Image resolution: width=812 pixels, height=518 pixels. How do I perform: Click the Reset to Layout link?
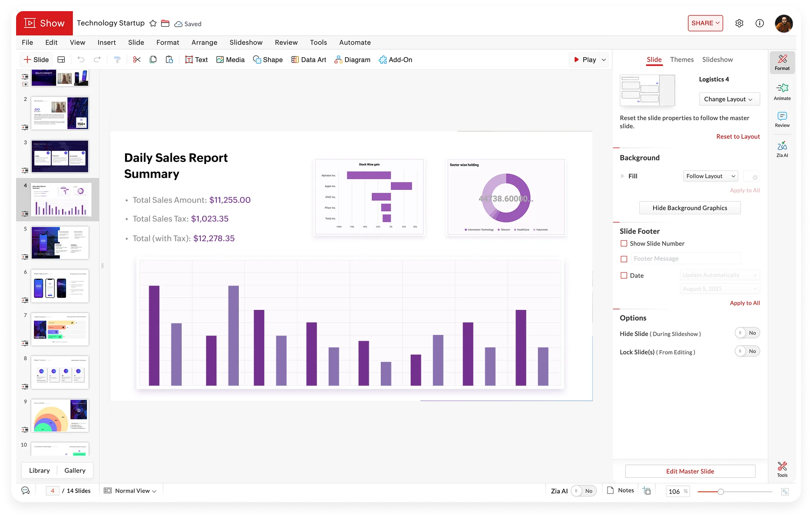tap(738, 137)
